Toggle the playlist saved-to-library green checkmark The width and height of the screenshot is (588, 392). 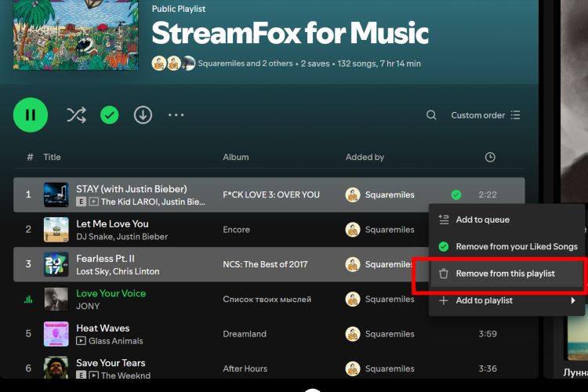coord(110,115)
